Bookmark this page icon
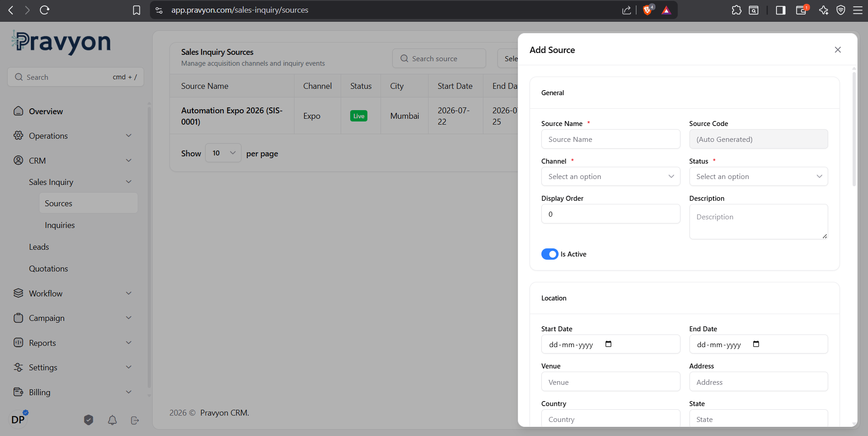The width and height of the screenshot is (868, 436). coord(136,10)
